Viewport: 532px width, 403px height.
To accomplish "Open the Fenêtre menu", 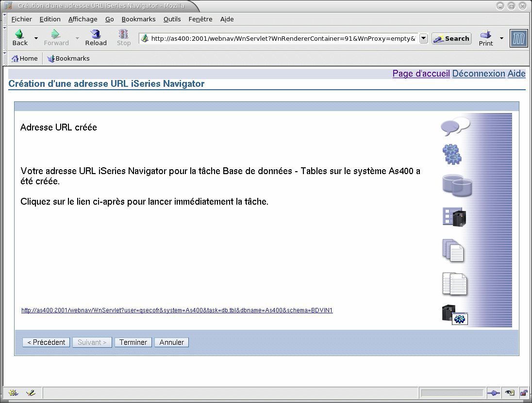I will click(200, 19).
